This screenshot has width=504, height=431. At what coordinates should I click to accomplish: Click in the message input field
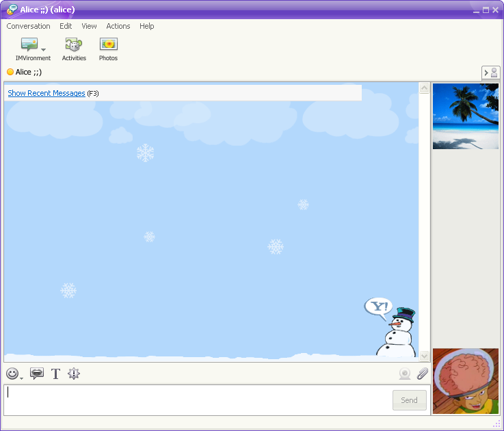click(198, 400)
